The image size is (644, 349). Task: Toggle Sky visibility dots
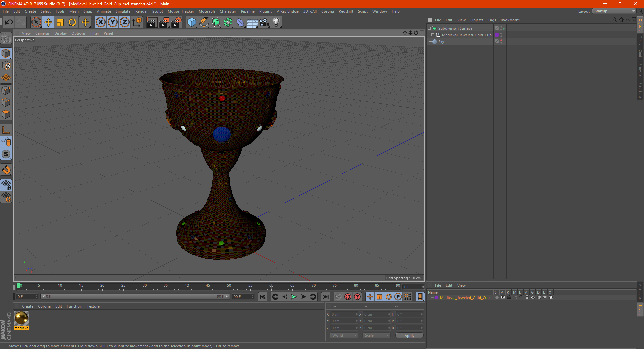click(501, 42)
